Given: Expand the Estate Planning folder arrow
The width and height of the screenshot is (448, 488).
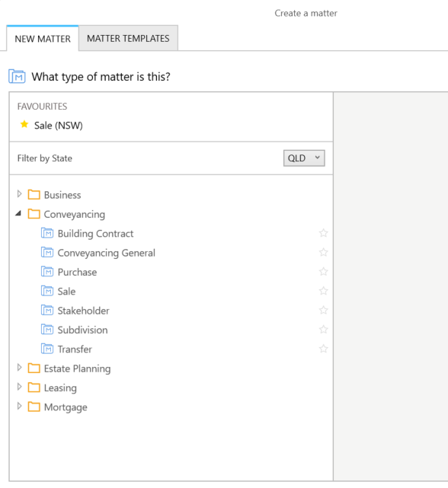Looking at the screenshot, I should pyautogui.click(x=19, y=368).
